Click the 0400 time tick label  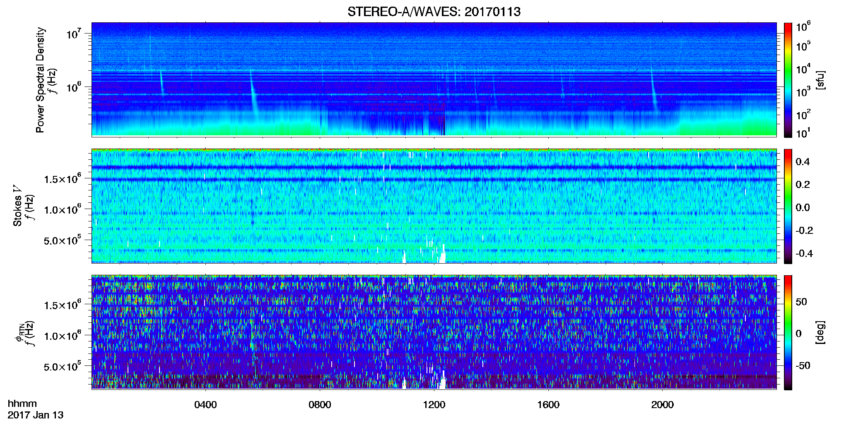tap(205, 405)
